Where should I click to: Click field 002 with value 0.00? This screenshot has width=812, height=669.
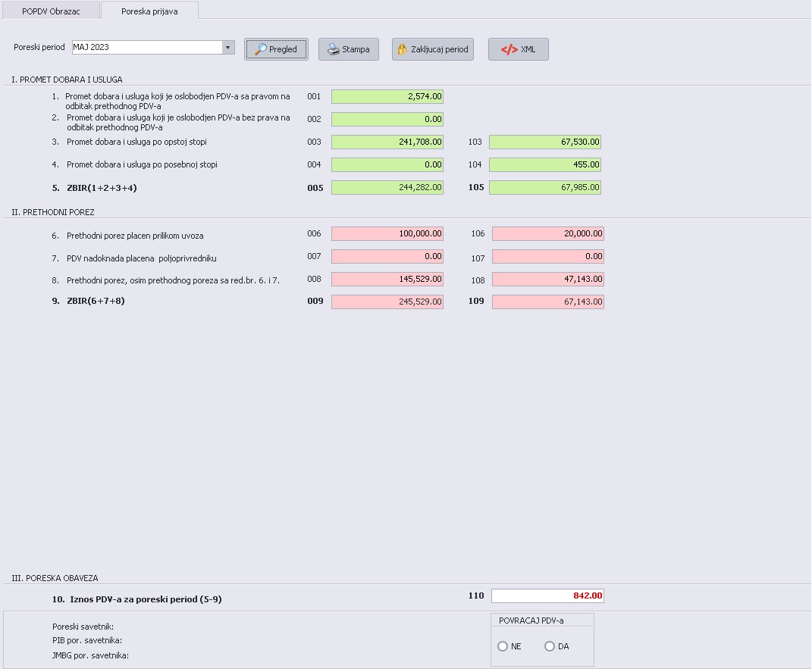[x=387, y=119]
